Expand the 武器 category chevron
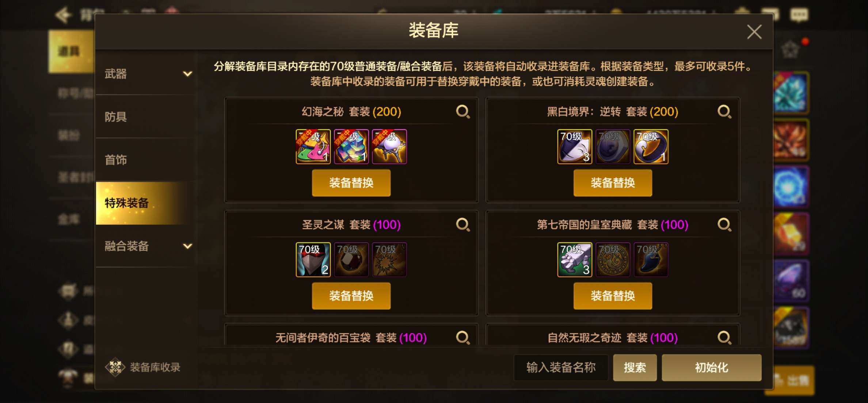The height and width of the screenshot is (403, 868). click(187, 74)
